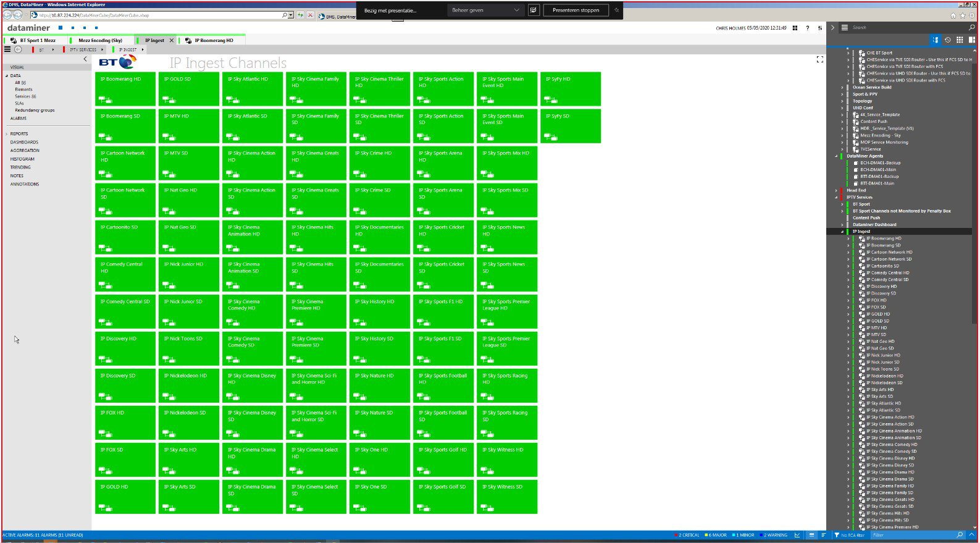Image resolution: width=980 pixels, height=543 pixels.
Task: Open the sidebar list menu icon
Action: (x=844, y=27)
